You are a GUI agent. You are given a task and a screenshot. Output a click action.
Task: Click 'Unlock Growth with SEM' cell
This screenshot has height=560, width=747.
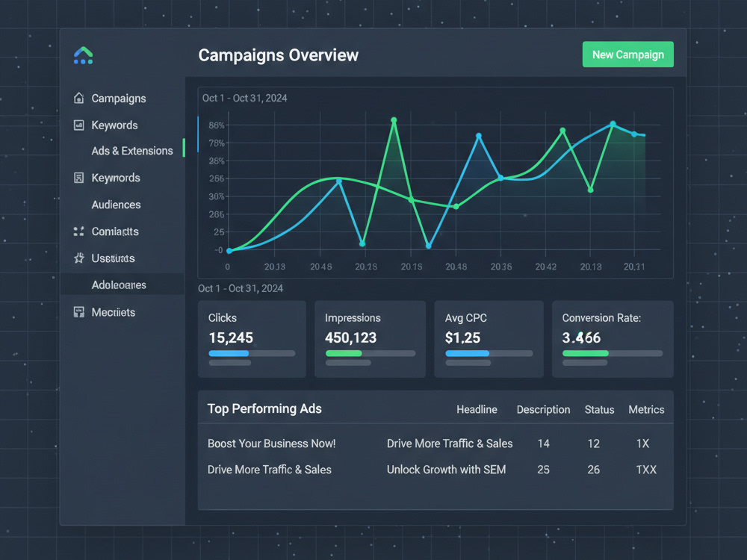tap(447, 470)
